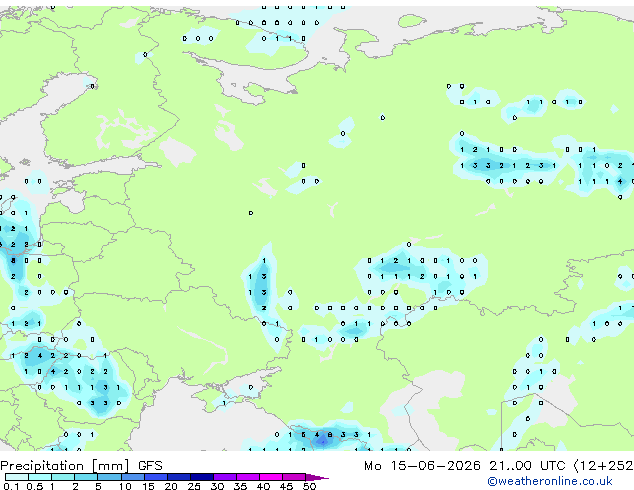
Task: Click the above-50 mm legend arrow tip
Action: [317, 477]
